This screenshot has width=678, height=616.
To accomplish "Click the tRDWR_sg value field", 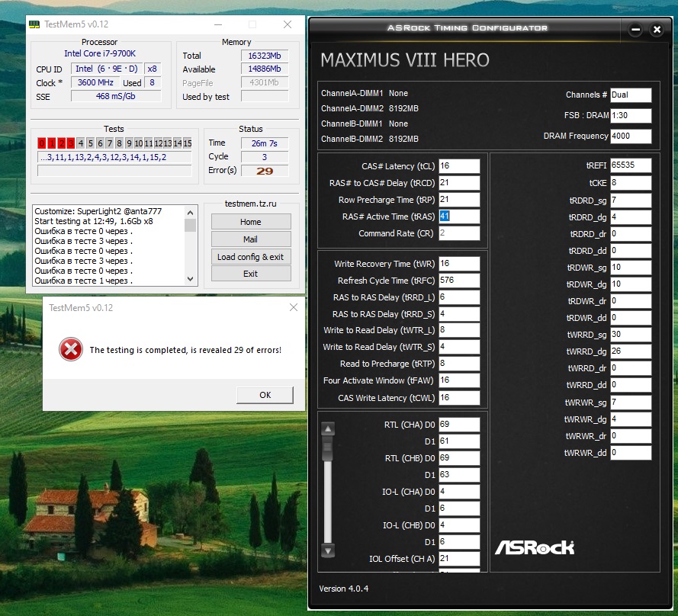I will point(631,268).
